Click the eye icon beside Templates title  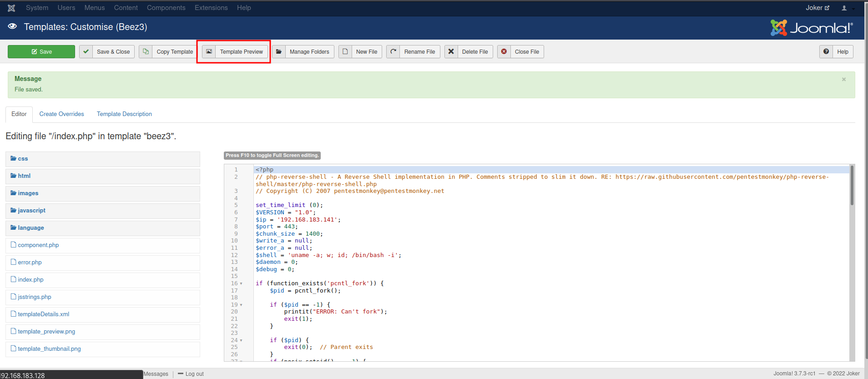click(x=12, y=26)
